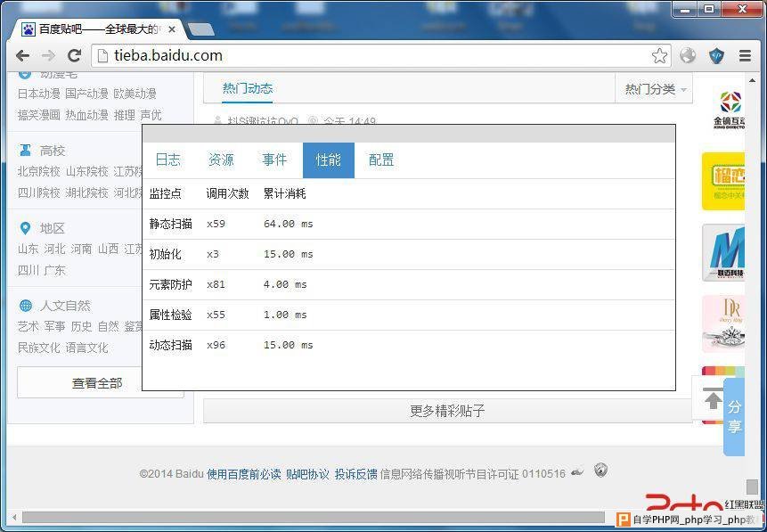Click the vertical scrollbar up arrow

pos(752,80)
